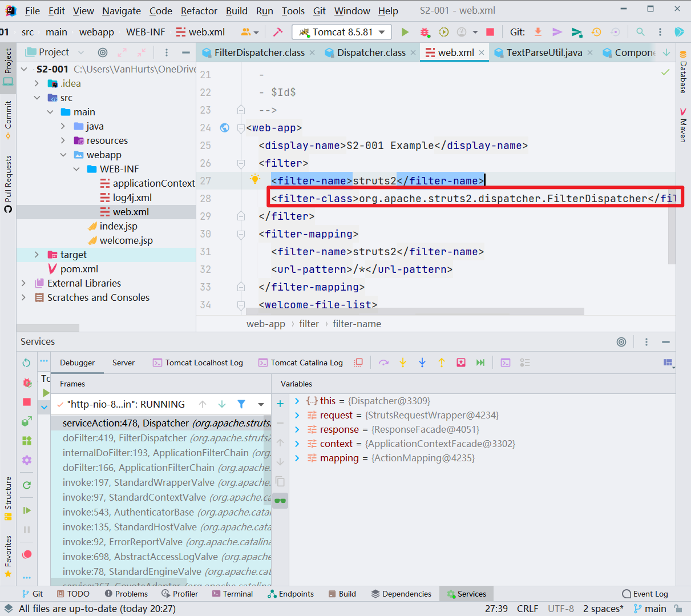Click the Debug bug icon in toolbar

tap(425, 32)
